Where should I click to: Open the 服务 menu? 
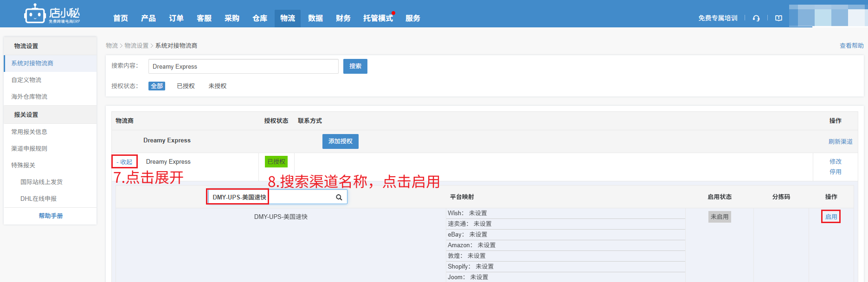[x=413, y=18]
